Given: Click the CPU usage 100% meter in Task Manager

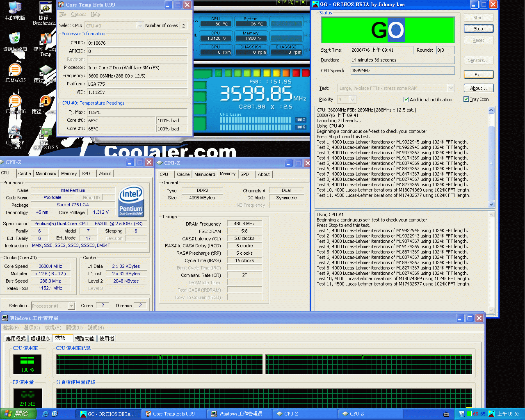Looking at the screenshot, I should pyautogui.click(x=27, y=364).
